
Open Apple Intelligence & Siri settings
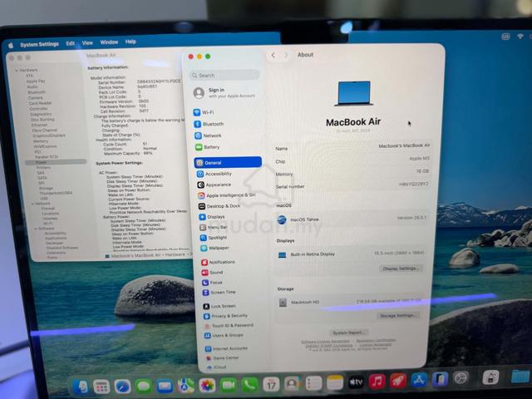click(226, 195)
